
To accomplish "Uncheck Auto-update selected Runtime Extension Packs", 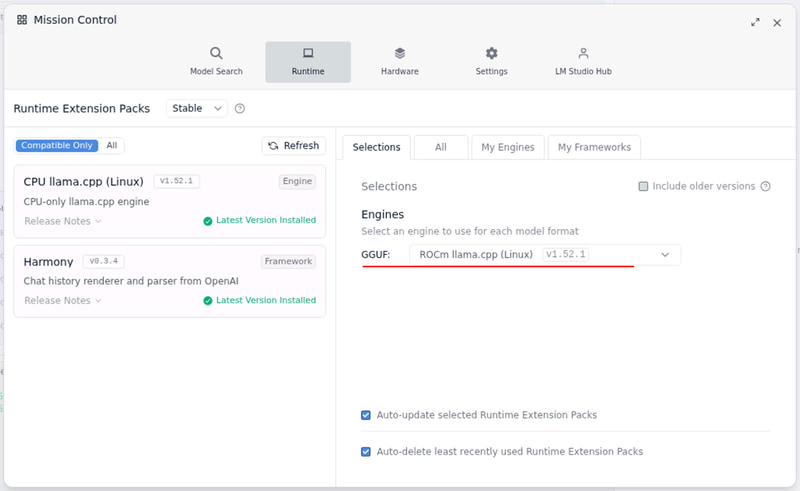I will click(x=366, y=415).
